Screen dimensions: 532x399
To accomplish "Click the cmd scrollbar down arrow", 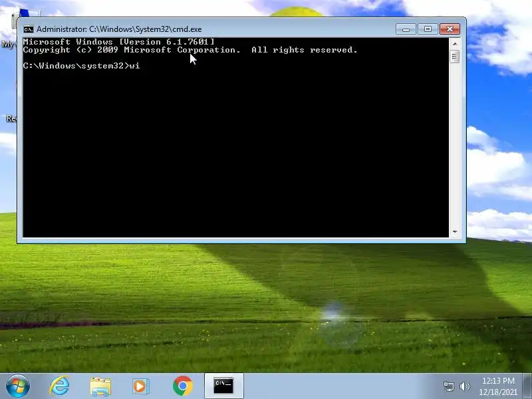I will [x=455, y=231].
